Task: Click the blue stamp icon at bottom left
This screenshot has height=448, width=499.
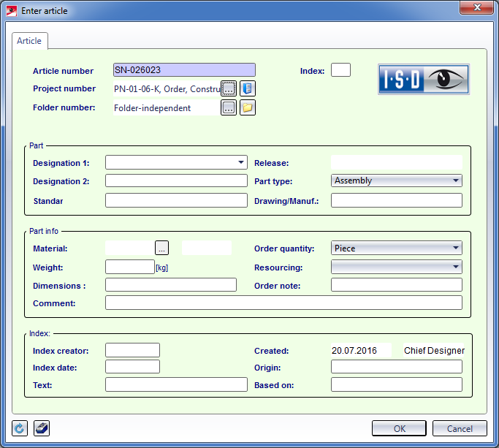Action: point(42,428)
